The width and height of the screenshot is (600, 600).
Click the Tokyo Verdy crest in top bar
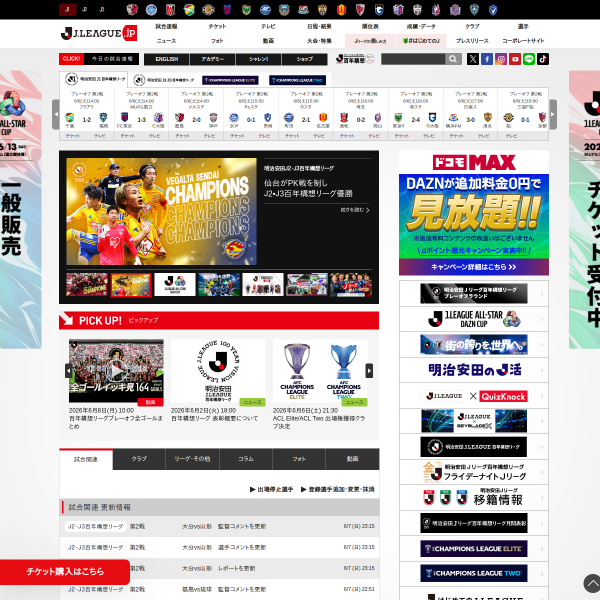pos(246,10)
